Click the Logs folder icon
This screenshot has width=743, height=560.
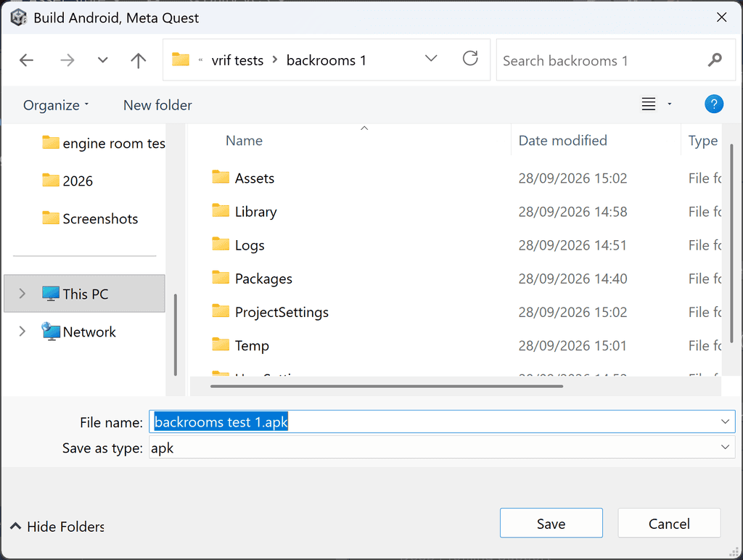click(x=221, y=244)
